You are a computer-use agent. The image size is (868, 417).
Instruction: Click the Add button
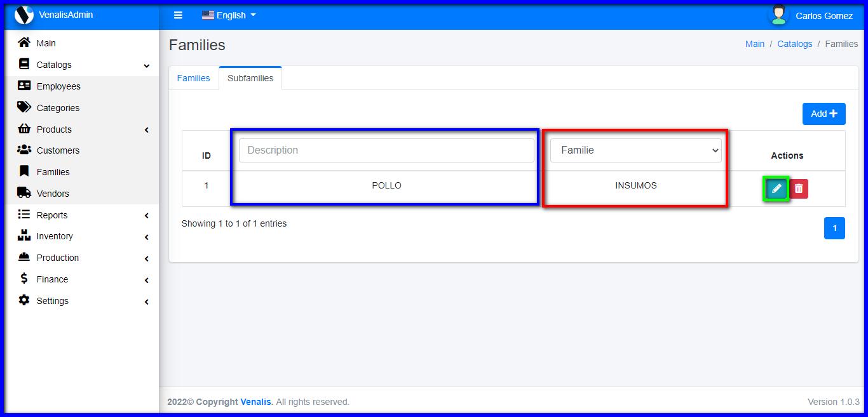[824, 114]
